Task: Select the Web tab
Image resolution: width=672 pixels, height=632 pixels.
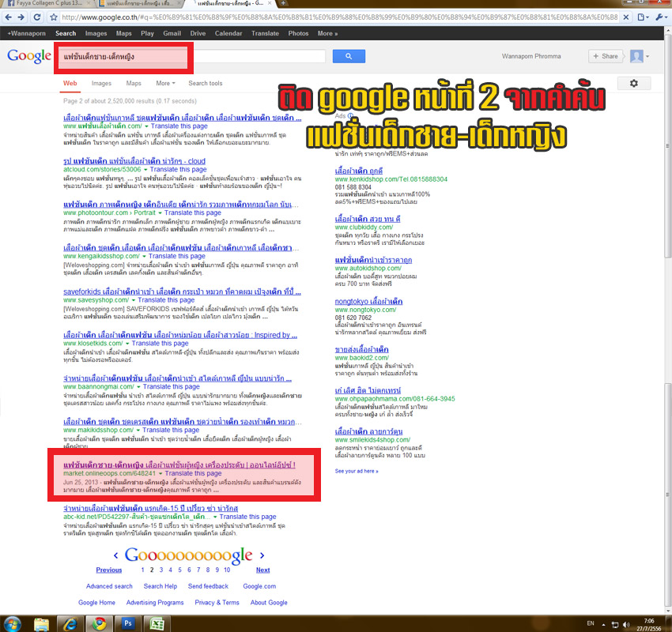Action: pos(70,83)
